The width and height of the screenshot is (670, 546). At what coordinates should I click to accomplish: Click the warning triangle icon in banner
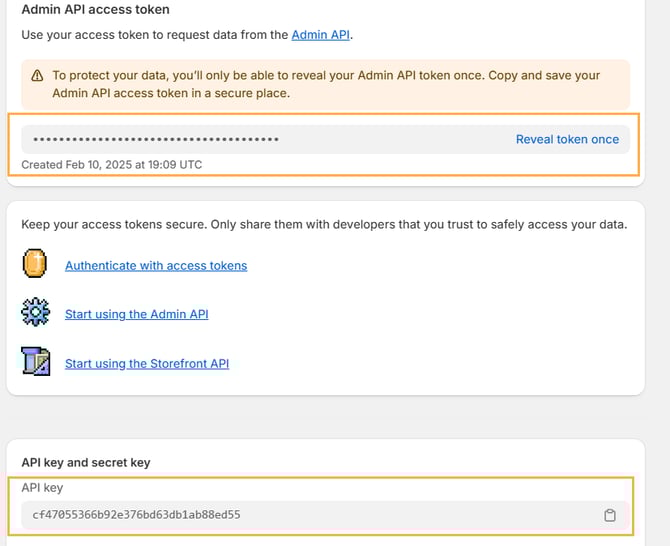[37, 76]
